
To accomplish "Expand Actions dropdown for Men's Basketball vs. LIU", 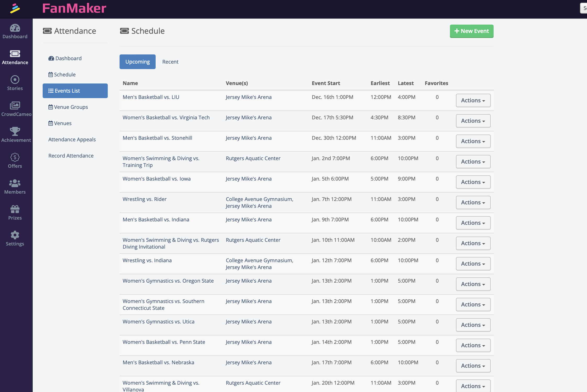I will [x=473, y=100].
